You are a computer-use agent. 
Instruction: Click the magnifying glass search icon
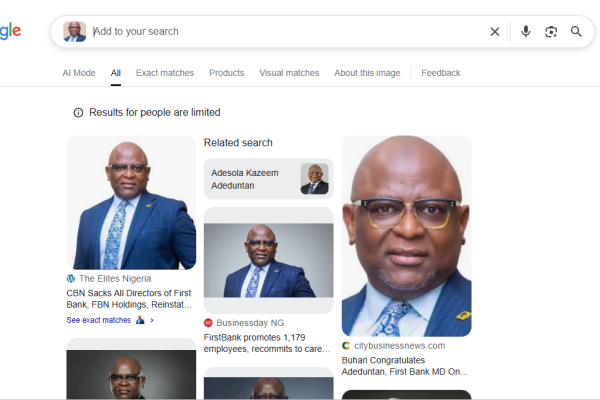pyautogui.click(x=576, y=31)
